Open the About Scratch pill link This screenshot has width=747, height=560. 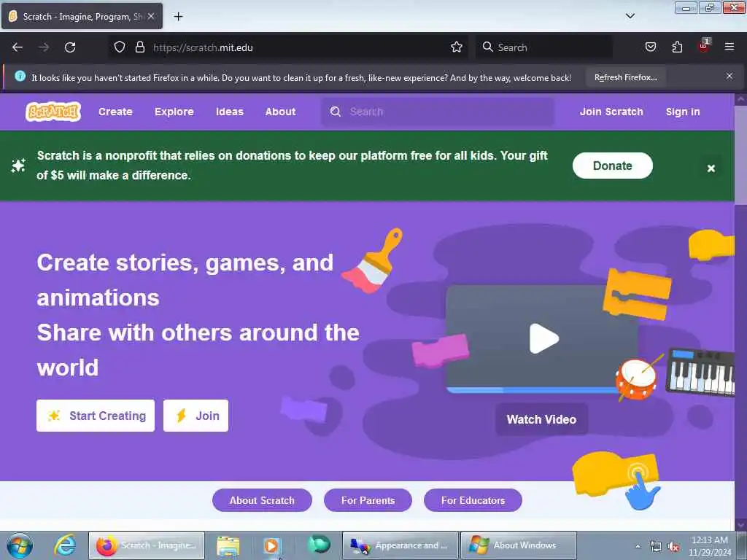click(262, 500)
